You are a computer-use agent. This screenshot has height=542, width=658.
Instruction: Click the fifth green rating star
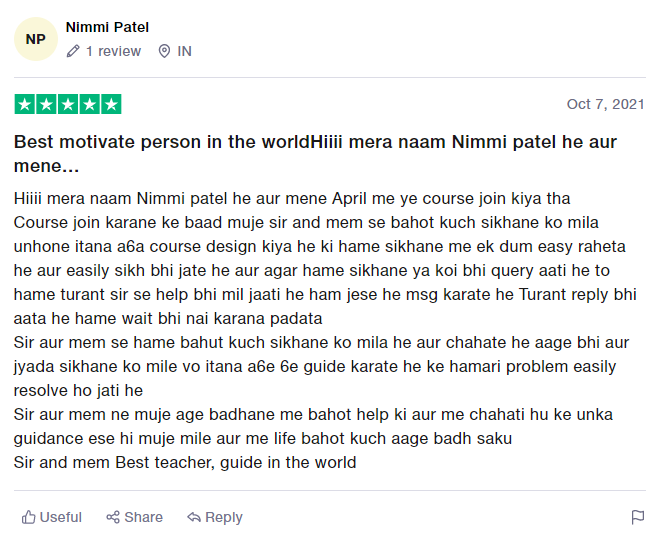(111, 104)
